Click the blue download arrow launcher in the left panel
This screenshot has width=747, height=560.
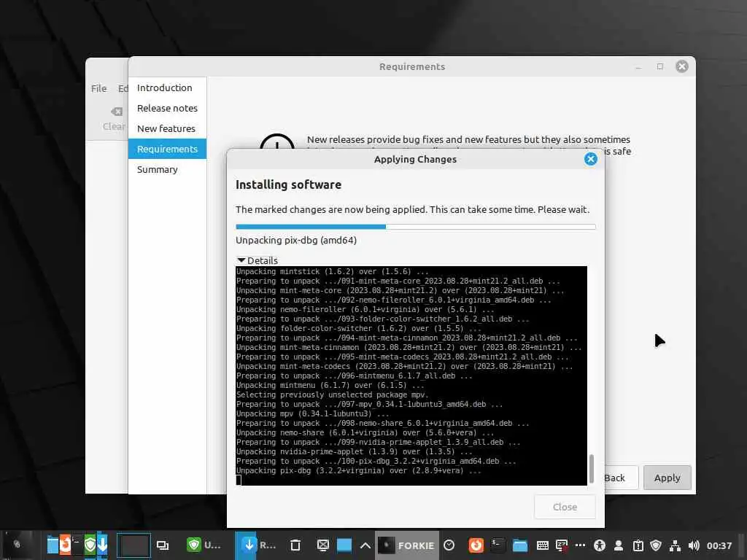click(102, 544)
